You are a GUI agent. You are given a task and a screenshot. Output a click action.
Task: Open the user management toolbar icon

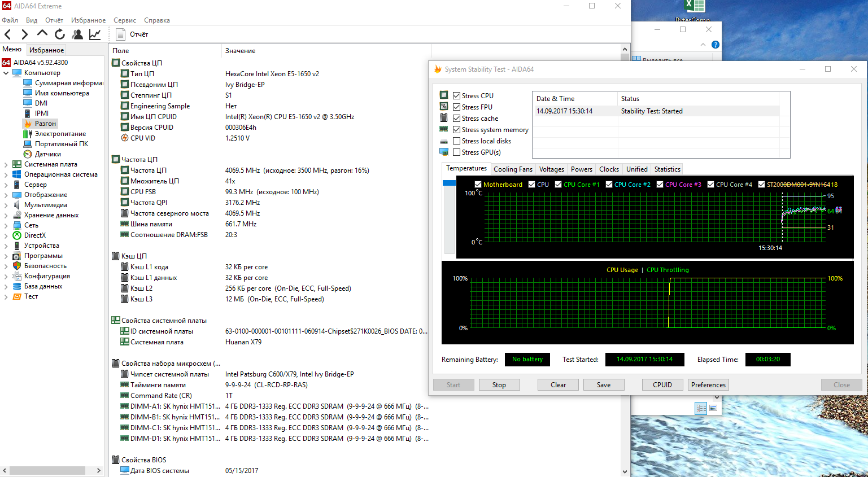(77, 34)
